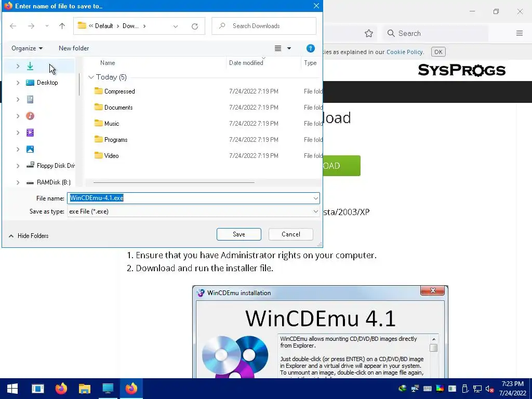Select the Documents folder
The height and width of the screenshot is (399, 532).
114,107
